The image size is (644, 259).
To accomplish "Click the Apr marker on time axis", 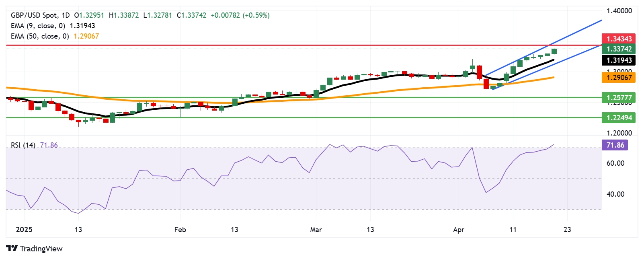I will 459,230.
